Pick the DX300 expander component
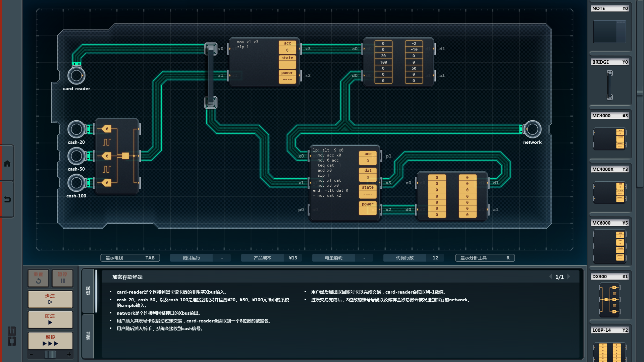This screenshot has height=362, width=644. [609, 300]
